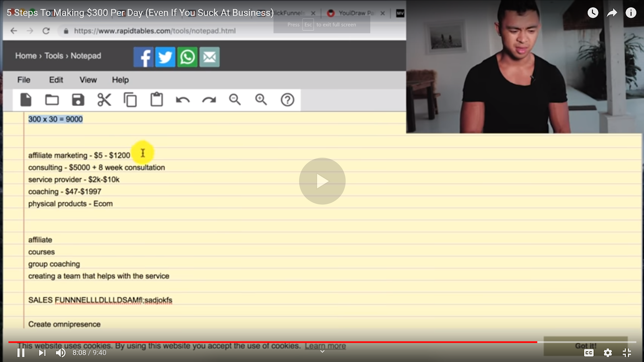Open the Edit menu
This screenshot has height=362, width=644.
[x=56, y=80]
